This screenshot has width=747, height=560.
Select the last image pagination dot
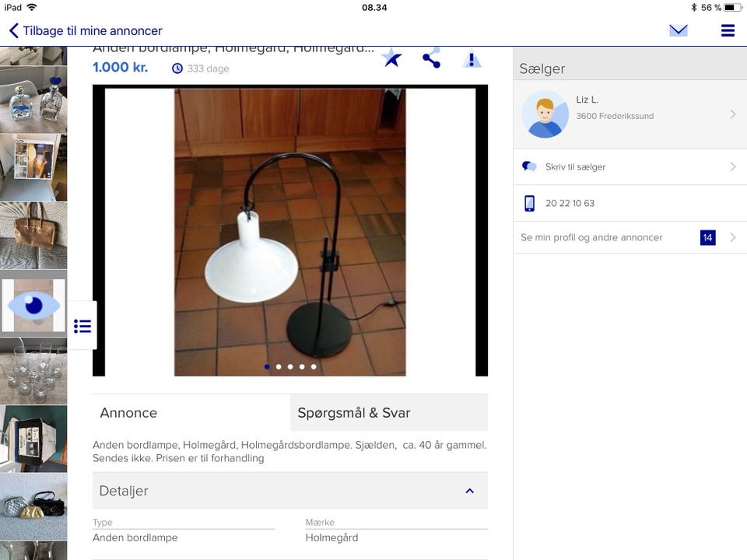[x=314, y=366]
